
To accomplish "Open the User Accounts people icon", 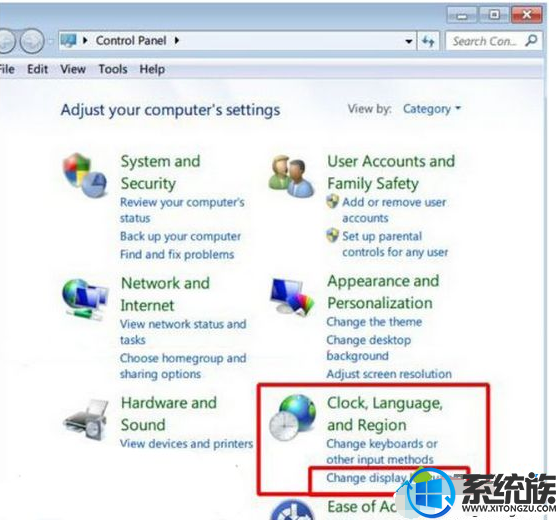I will [x=290, y=176].
